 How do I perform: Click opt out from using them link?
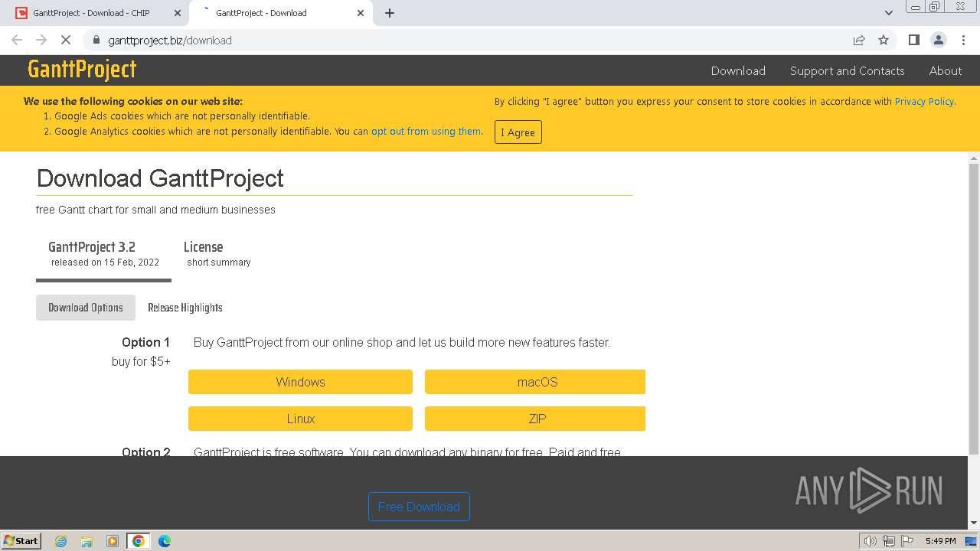click(x=426, y=131)
